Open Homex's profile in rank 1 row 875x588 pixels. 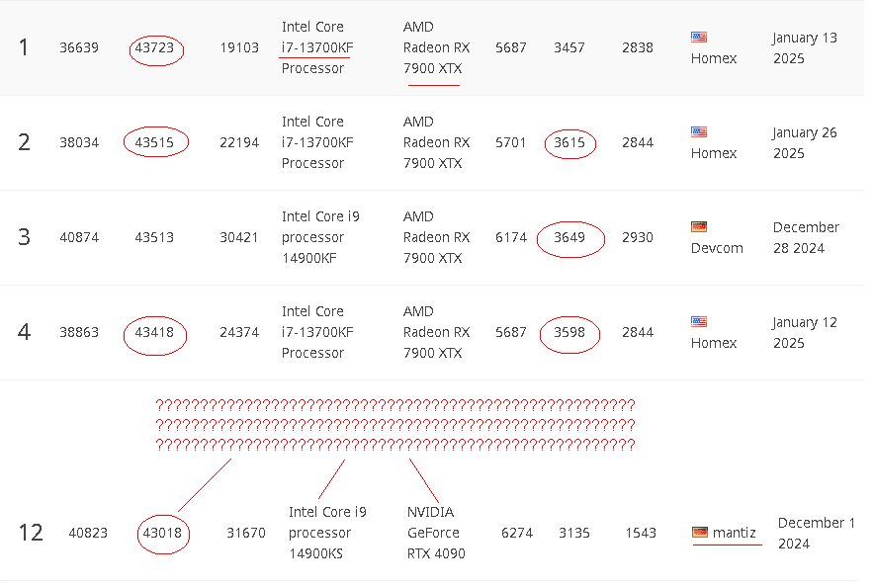tap(714, 58)
